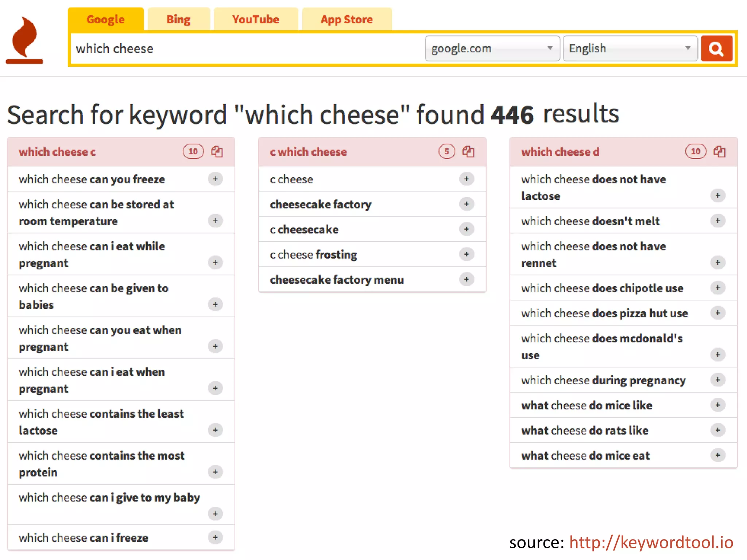The image size is (747, 560).
Task: Open the English language dropdown
Action: [630, 48]
